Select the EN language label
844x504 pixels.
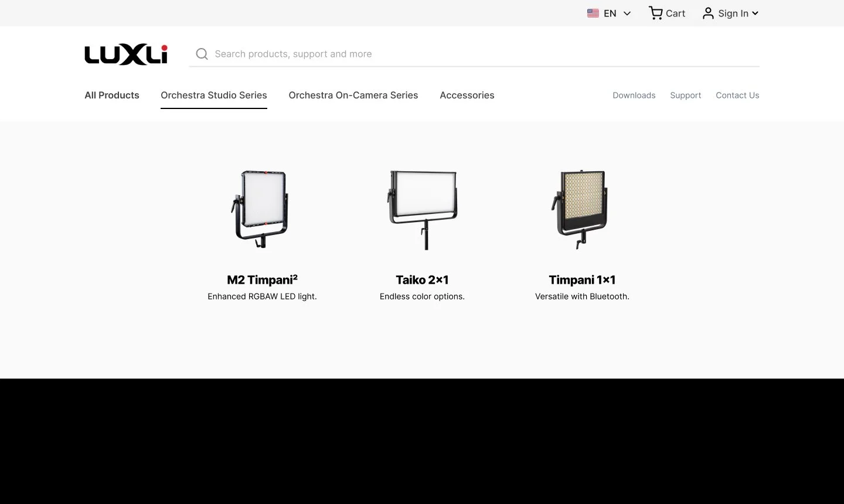point(610,13)
